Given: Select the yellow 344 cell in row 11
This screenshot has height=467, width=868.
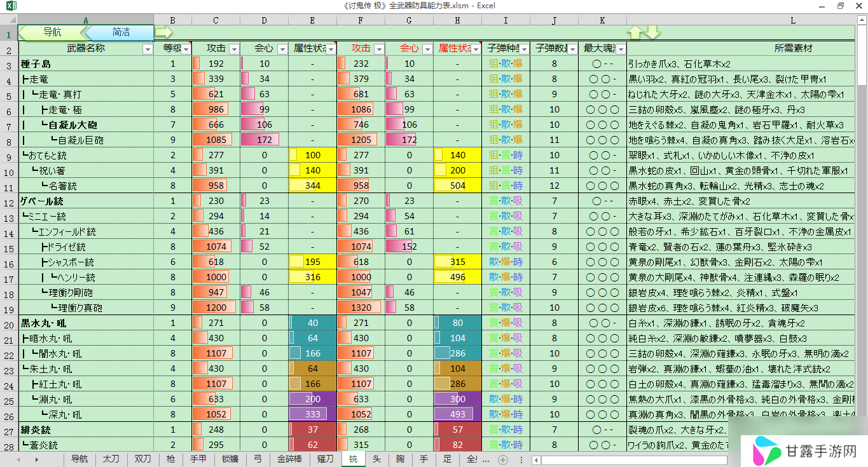Looking at the screenshot, I should [x=313, y=186].
